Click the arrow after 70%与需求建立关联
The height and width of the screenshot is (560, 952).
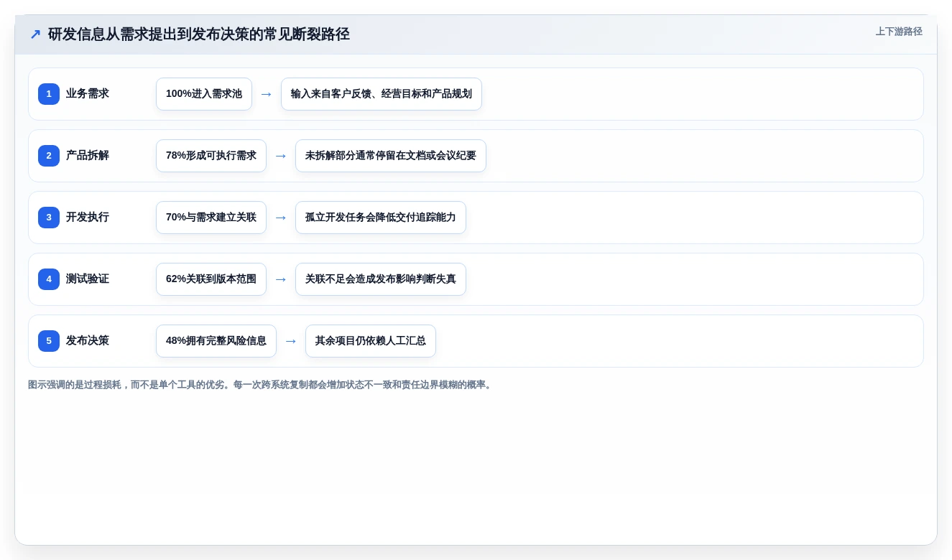click(281, 218)
